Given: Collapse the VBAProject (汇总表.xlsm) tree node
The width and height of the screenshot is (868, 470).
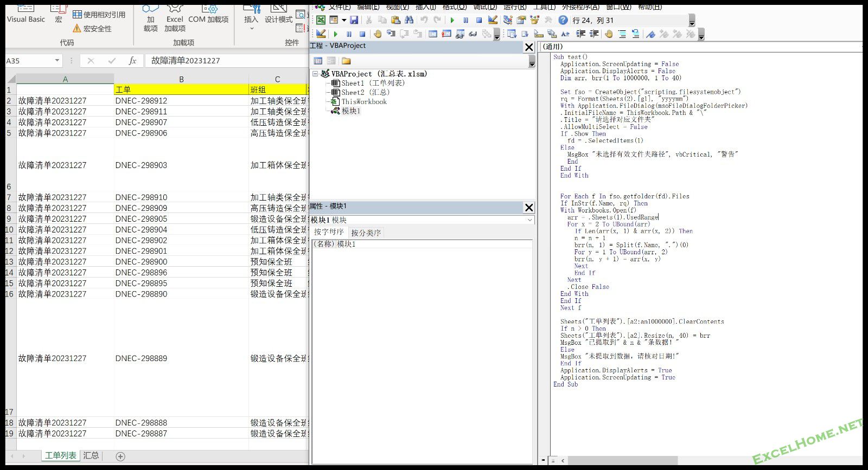Looking at the screenshot, I should click(x=315, y=73).
